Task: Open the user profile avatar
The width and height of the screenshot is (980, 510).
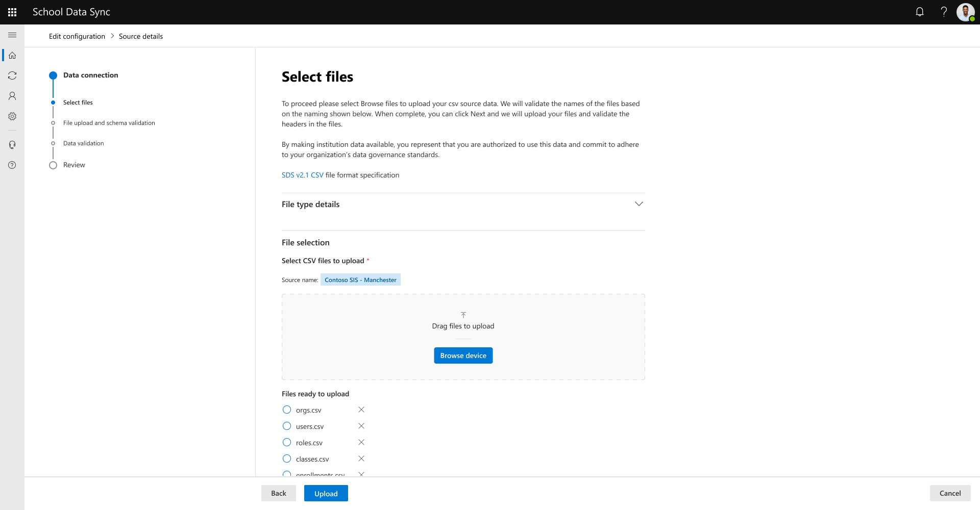Action: coord(965,12)
